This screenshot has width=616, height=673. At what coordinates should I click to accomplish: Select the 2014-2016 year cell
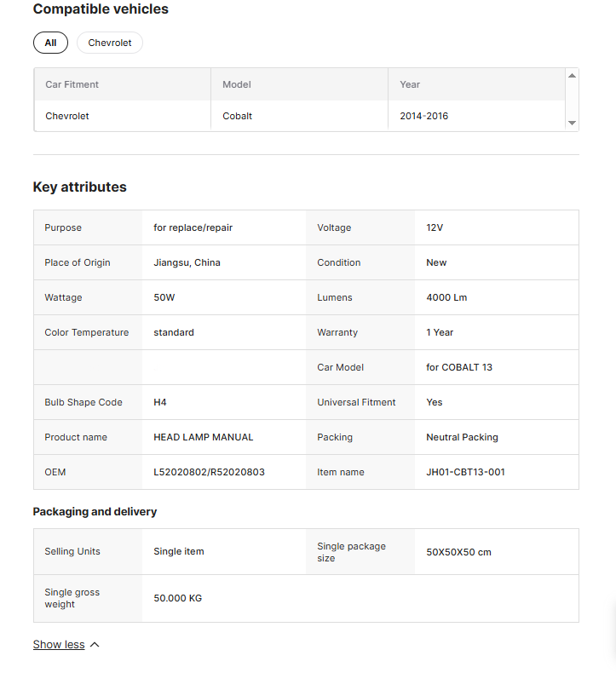pyautogui.click(x=423, y=116)
